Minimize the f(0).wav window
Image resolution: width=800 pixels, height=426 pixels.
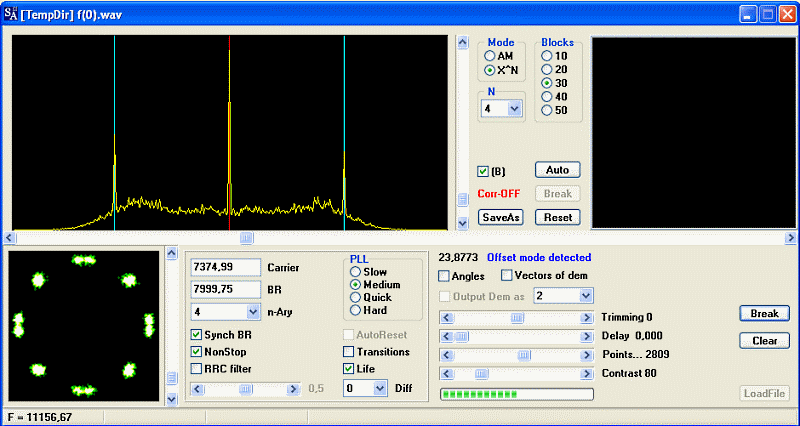tap(748, 14)
